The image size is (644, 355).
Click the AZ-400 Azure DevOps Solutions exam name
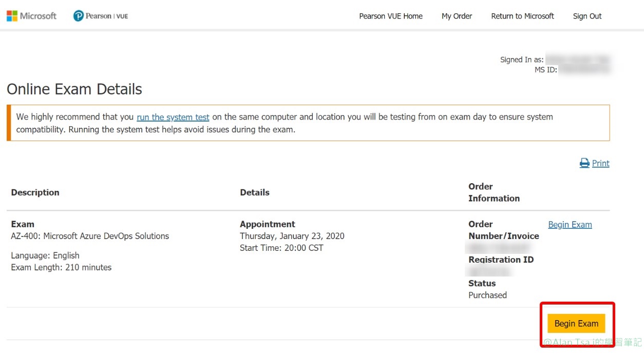point(90,236)
